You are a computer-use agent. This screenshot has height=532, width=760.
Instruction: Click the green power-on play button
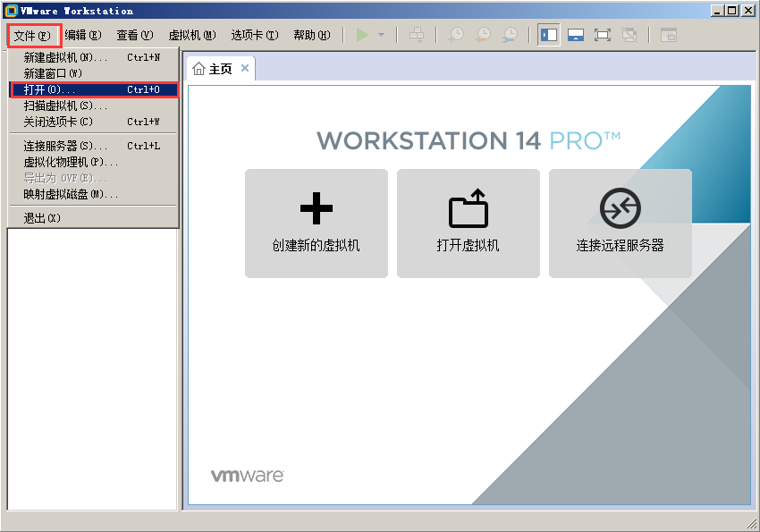click(x=362, y=35)
